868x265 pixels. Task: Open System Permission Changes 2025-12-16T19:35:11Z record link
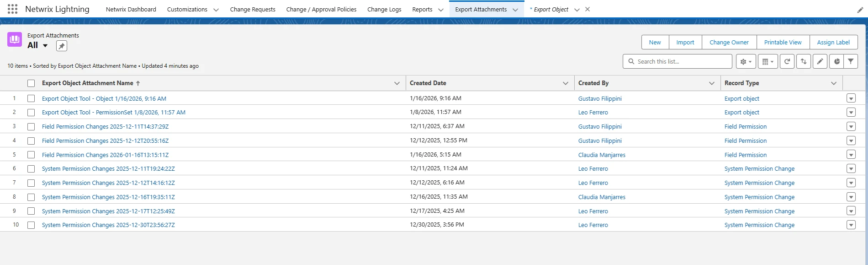coord(108,197)
